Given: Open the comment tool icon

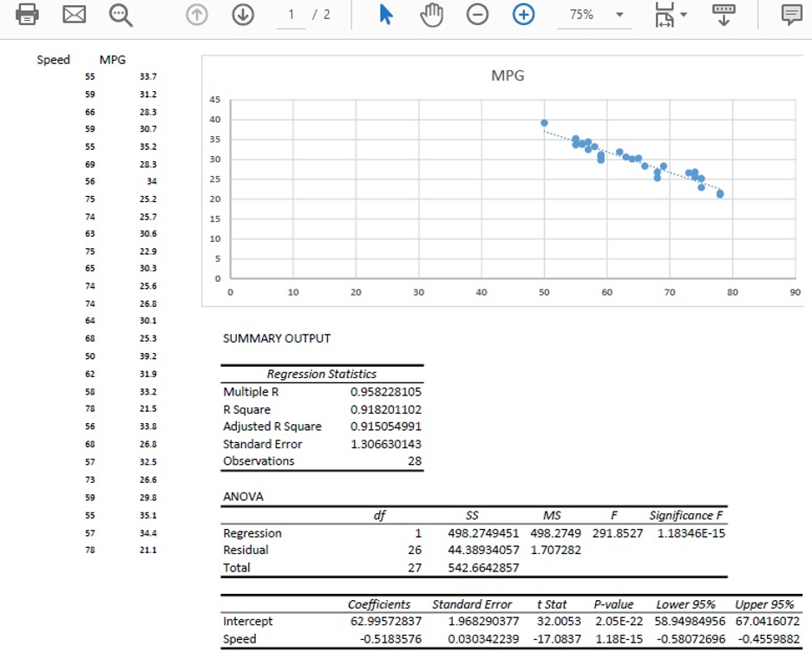Looking at the screenshot, I should (792, 15).
